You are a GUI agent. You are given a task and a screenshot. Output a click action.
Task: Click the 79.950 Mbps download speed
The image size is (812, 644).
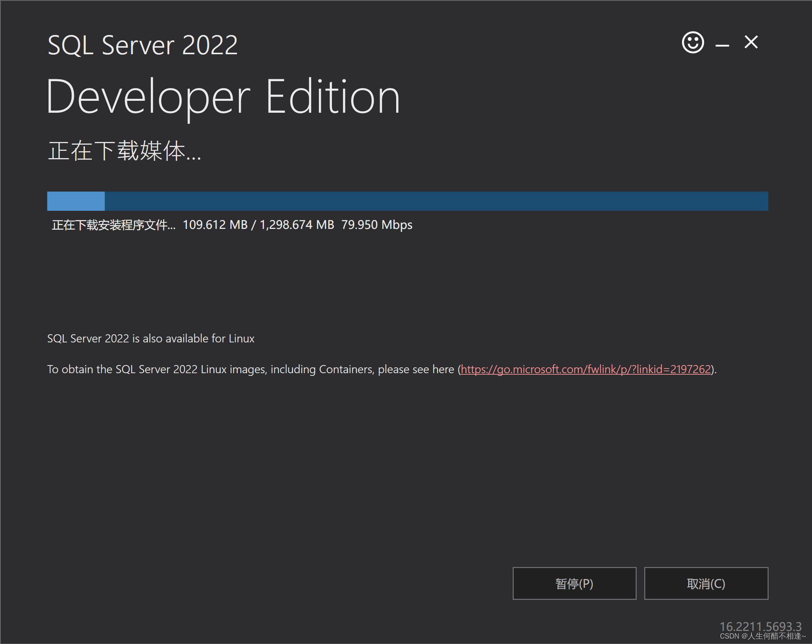(x=377, y=225)
